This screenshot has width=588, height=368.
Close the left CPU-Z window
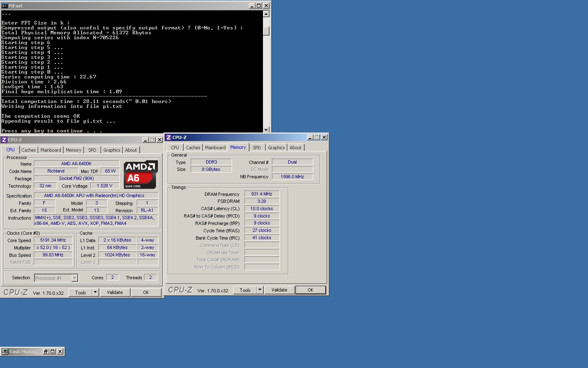pos(160,140)
